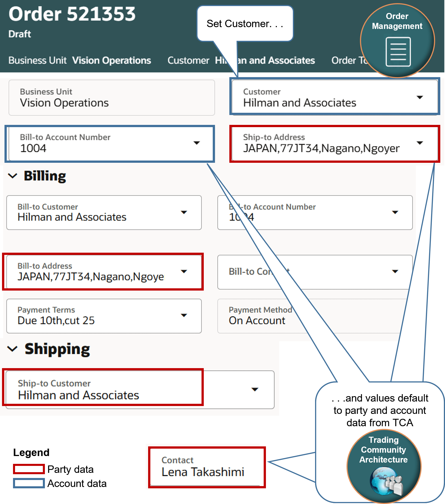The image size is (445, 504).
Task: Collapse the Shipping section
Action: pos(12,348)
